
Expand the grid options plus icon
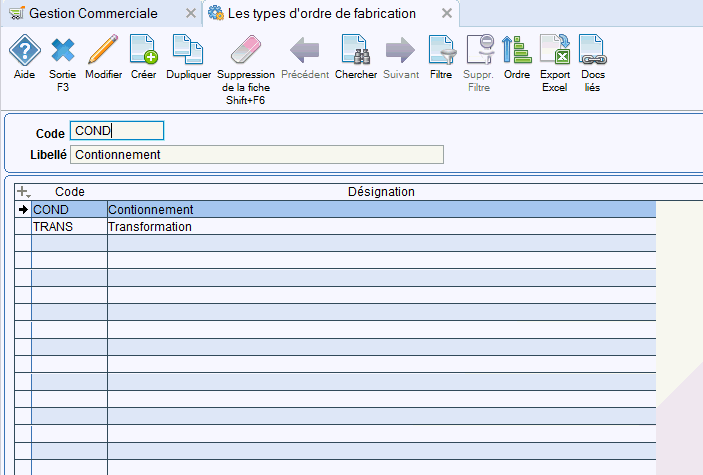click(24, 192)
